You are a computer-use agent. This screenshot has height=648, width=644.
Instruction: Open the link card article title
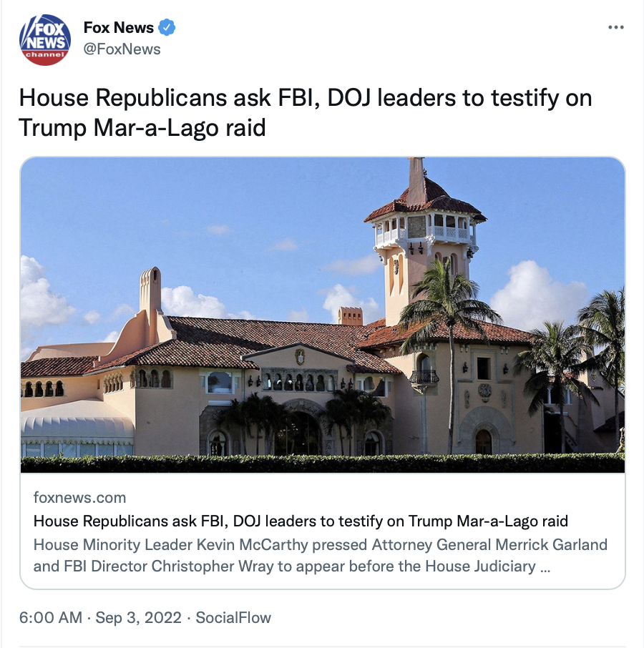coord(301,521)
